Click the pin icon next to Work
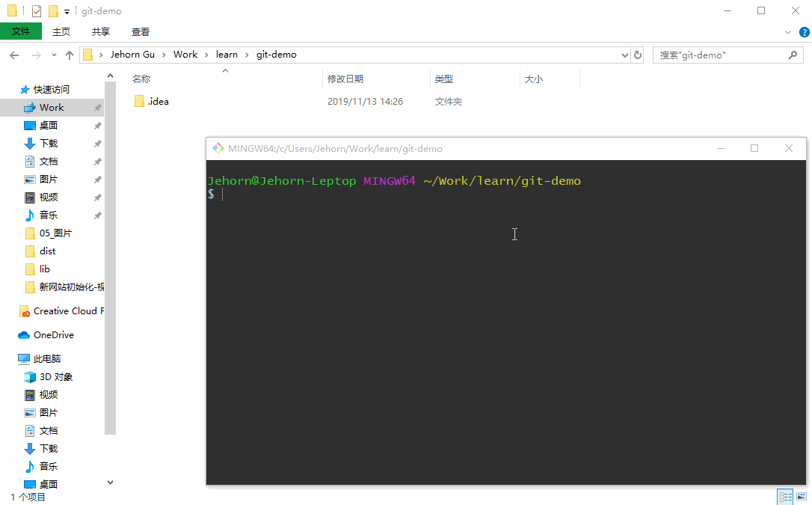Screen dimensions: 812x505 click(97, 108)
